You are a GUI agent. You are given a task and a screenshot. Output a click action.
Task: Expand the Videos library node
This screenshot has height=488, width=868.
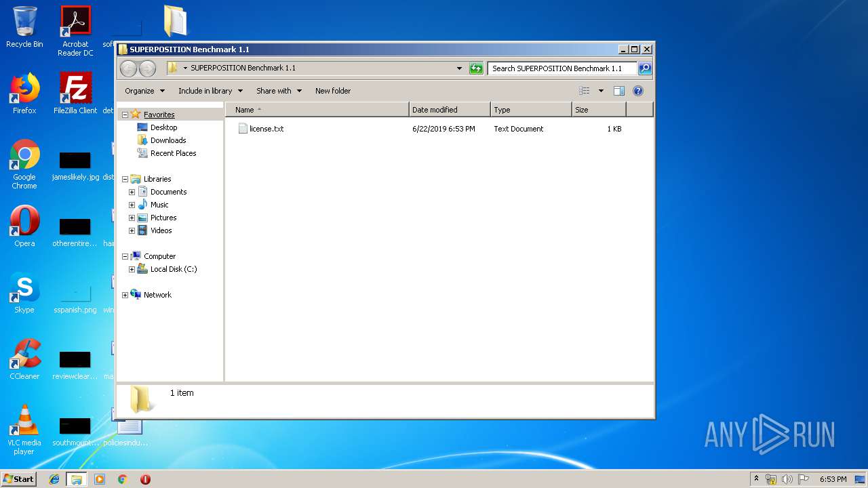[132, 230]
